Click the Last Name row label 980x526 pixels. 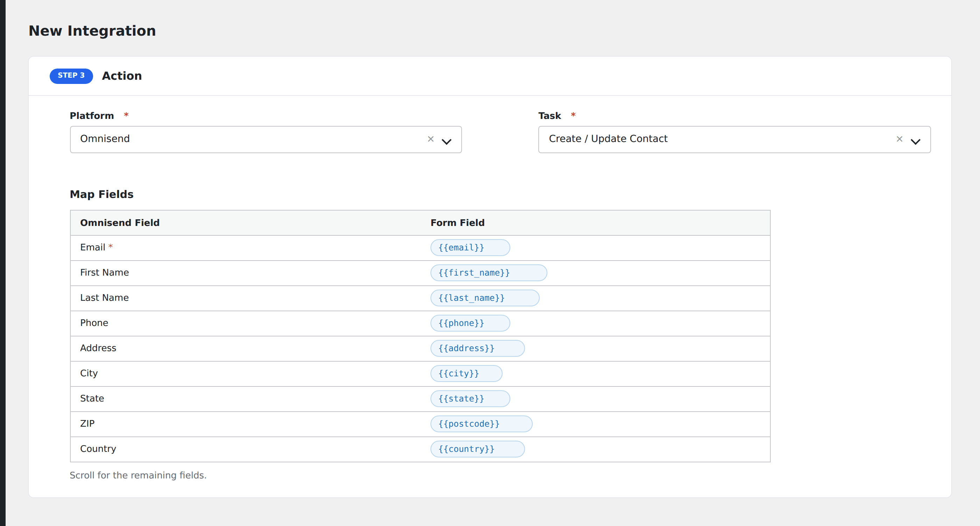pos(104,298)
